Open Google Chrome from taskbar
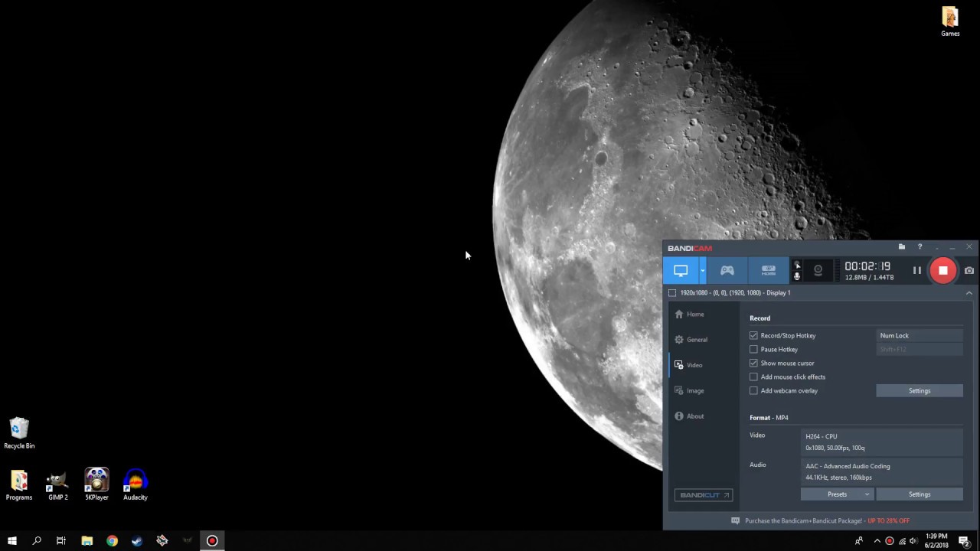Image resolution: width=980 pixels, height=551 pixels. (113, 541)
